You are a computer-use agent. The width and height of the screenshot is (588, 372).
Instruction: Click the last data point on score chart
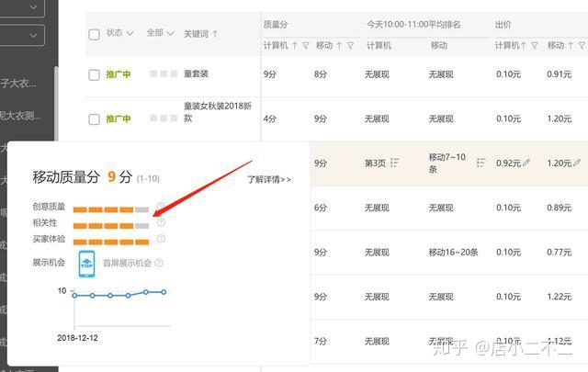[164, 292]
